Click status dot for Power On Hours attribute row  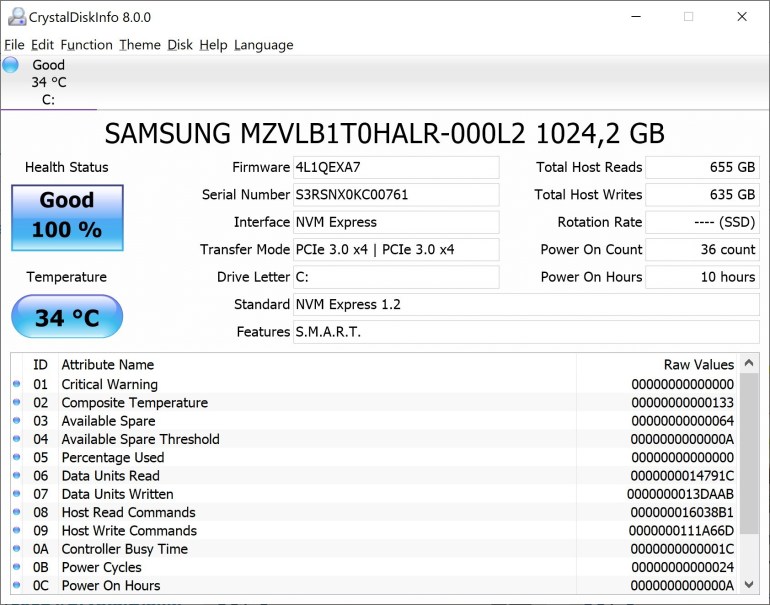pyautogui.click(x=16, y=585)
